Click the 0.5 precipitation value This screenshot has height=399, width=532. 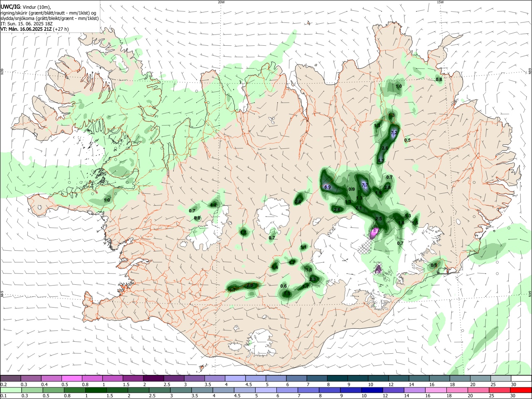407,140
